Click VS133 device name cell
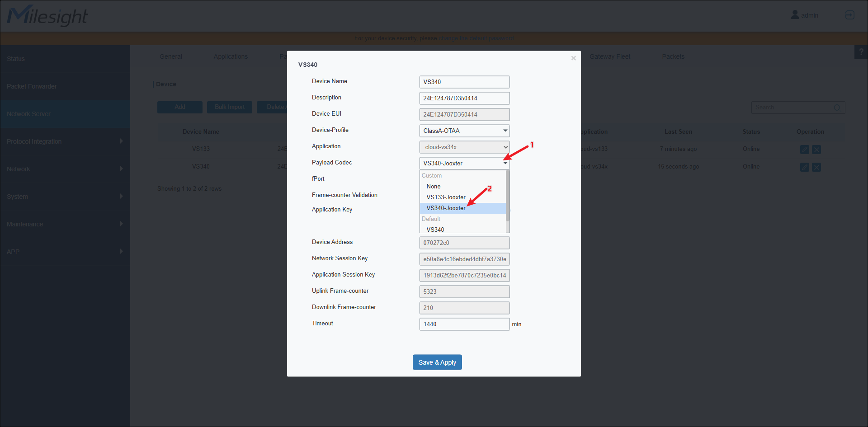 tap(201, 149)
